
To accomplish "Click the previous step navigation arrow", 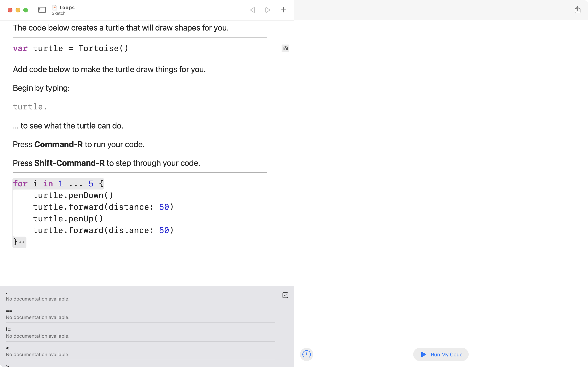I will pyautogui.click(x=253, y=10).
